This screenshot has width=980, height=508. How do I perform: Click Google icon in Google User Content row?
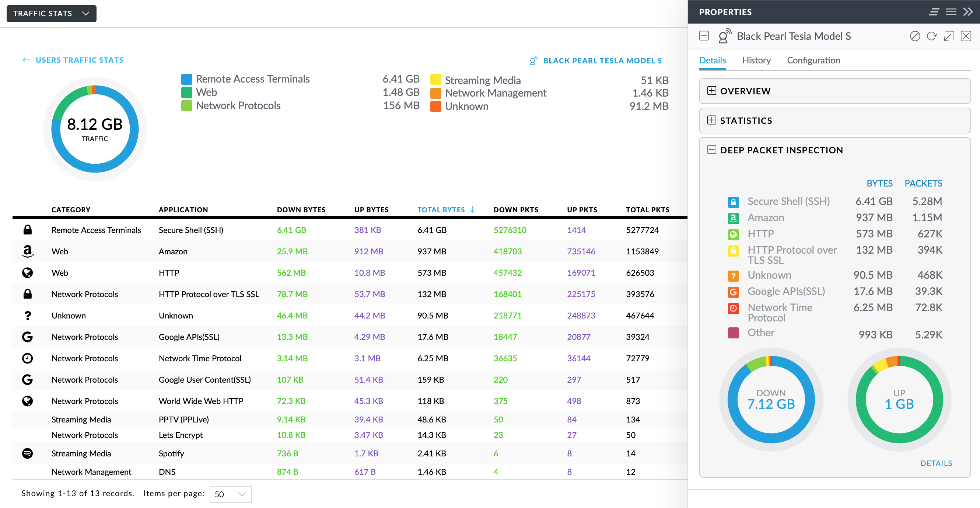27,379
